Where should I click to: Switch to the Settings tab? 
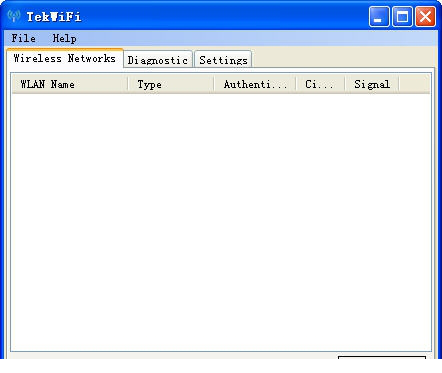223,60
